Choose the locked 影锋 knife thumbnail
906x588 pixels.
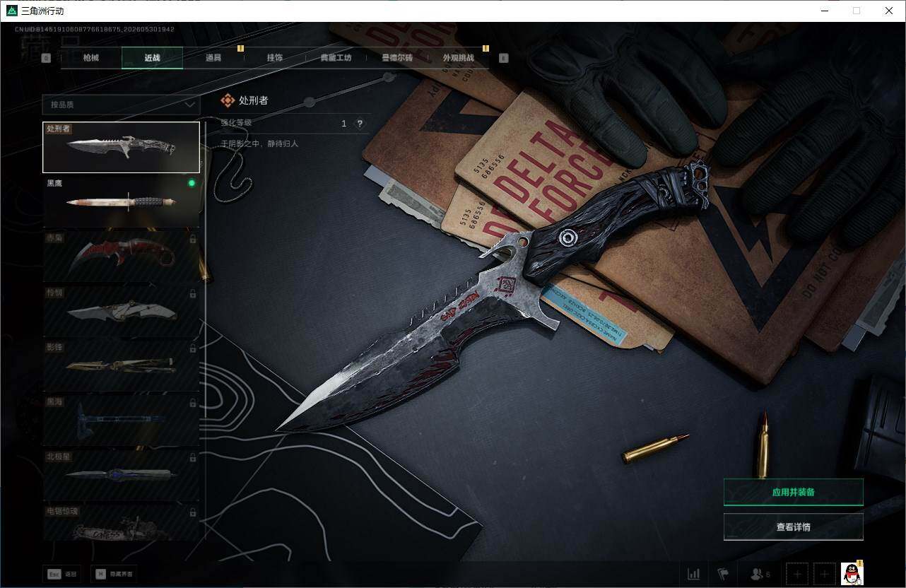tap(121, 365)
